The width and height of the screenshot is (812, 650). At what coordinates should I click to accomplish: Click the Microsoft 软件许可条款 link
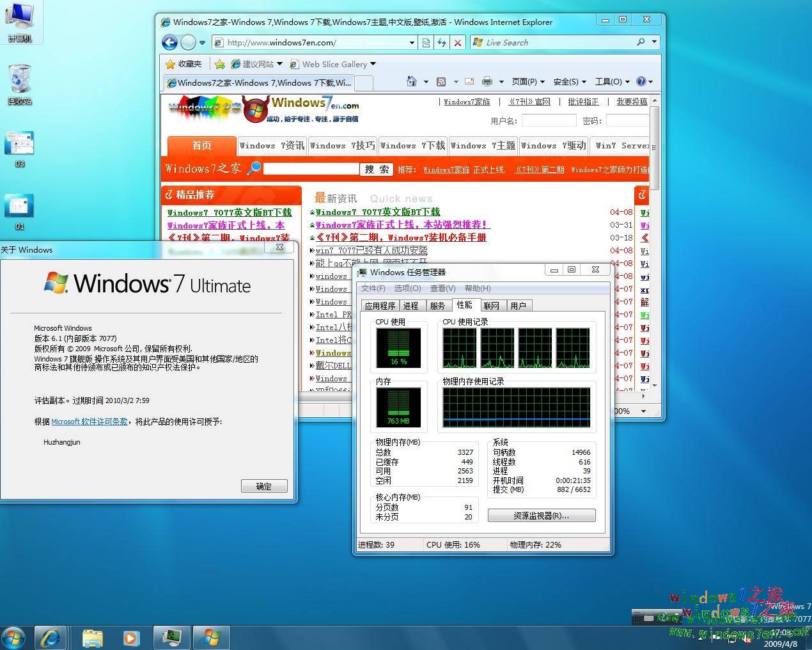pos(89,422)
